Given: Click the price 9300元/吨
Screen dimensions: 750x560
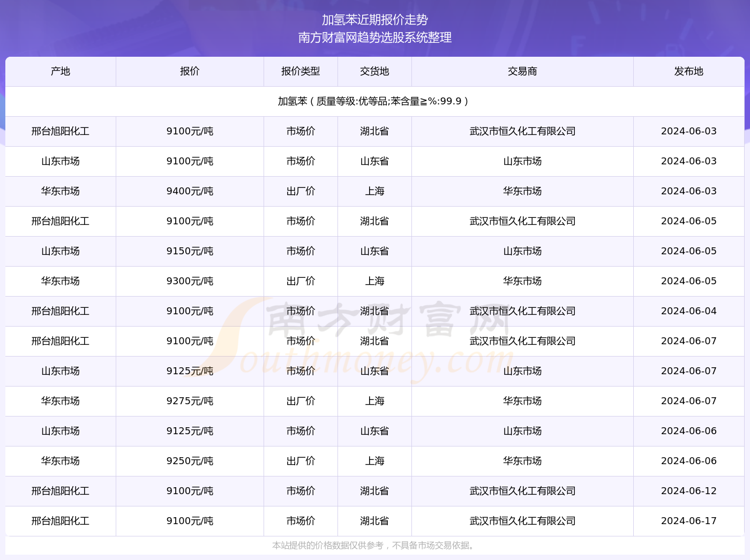Looking at the screenshot, I should point(190,281).
